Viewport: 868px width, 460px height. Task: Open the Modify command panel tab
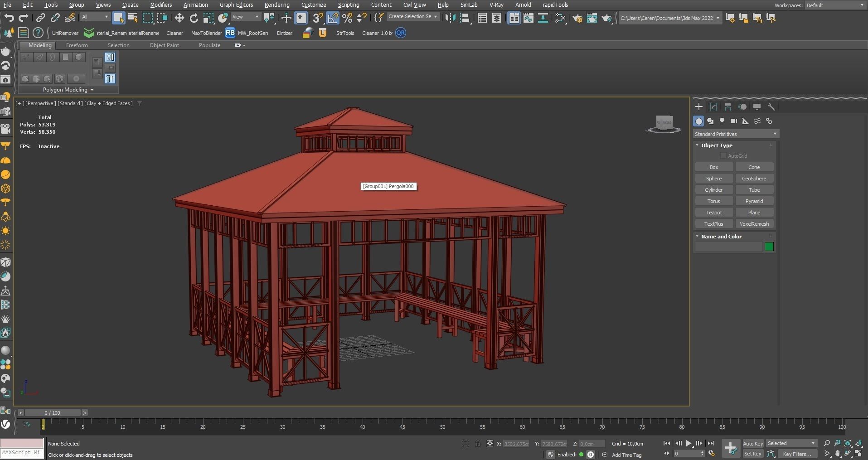(x=713, y=107)
